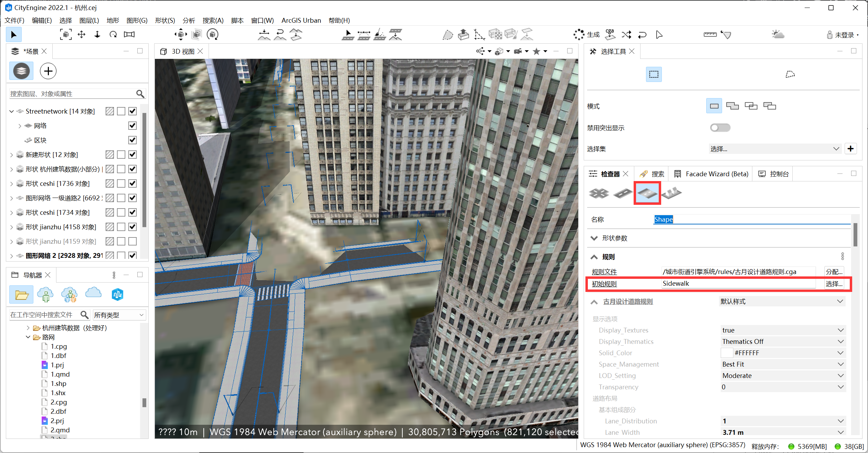868x453 pixels.
Task: Click the weather light settings icon
Action: click(777, 34)
